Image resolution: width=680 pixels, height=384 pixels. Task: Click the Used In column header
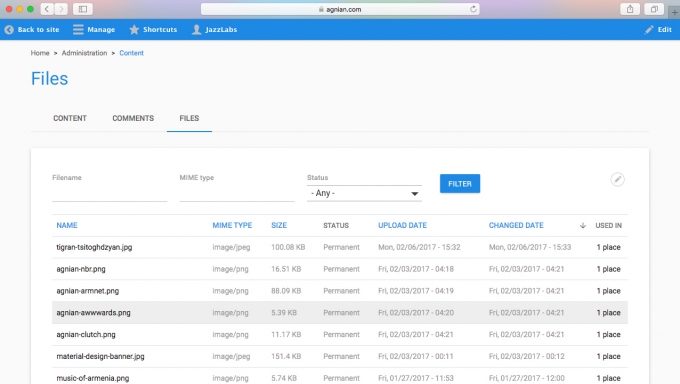(608, 225)
